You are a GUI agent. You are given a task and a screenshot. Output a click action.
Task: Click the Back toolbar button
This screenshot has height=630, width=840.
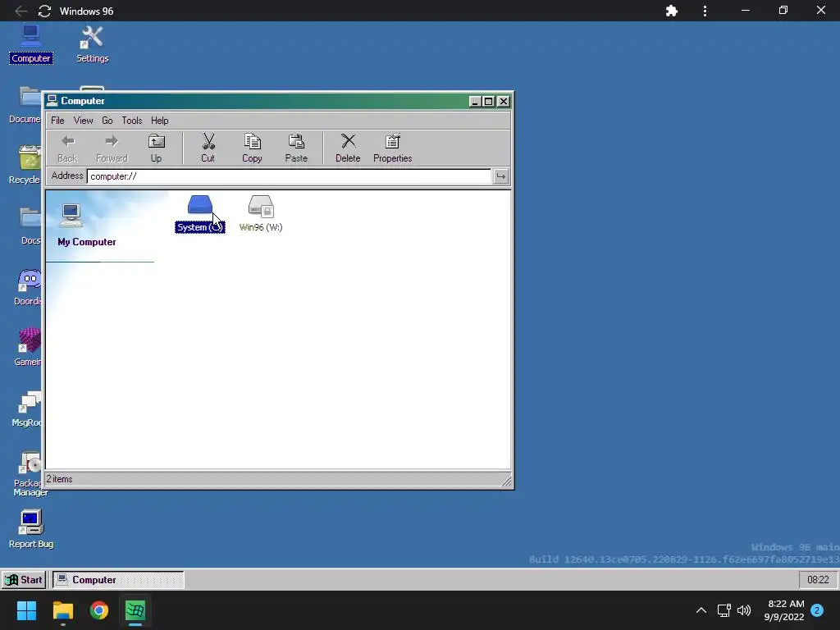pyautogui.click(x=67, y=148)
